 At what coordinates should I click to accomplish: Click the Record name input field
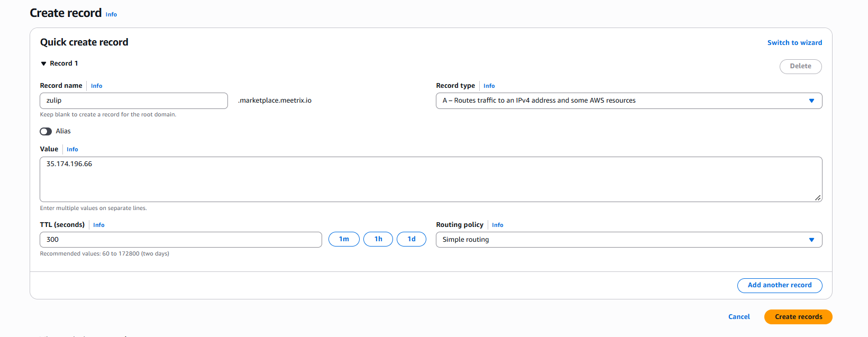[x=134, y=101]
